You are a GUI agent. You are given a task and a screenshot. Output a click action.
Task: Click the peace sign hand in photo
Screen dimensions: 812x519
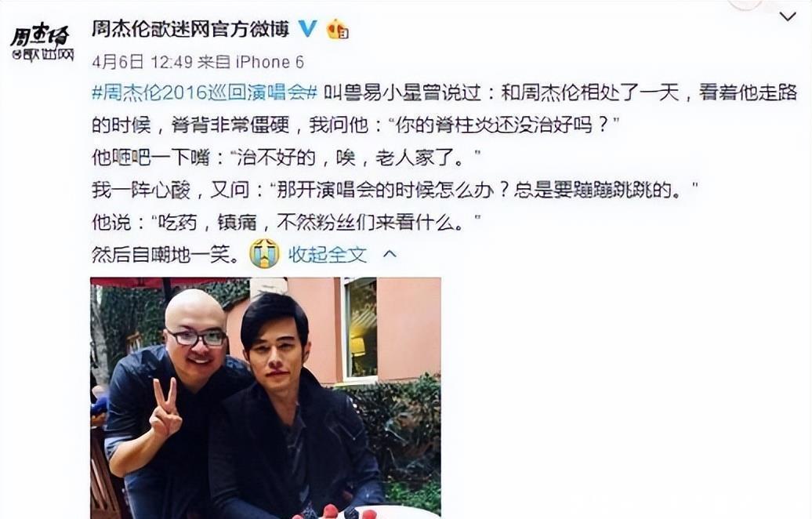[165, 409]
